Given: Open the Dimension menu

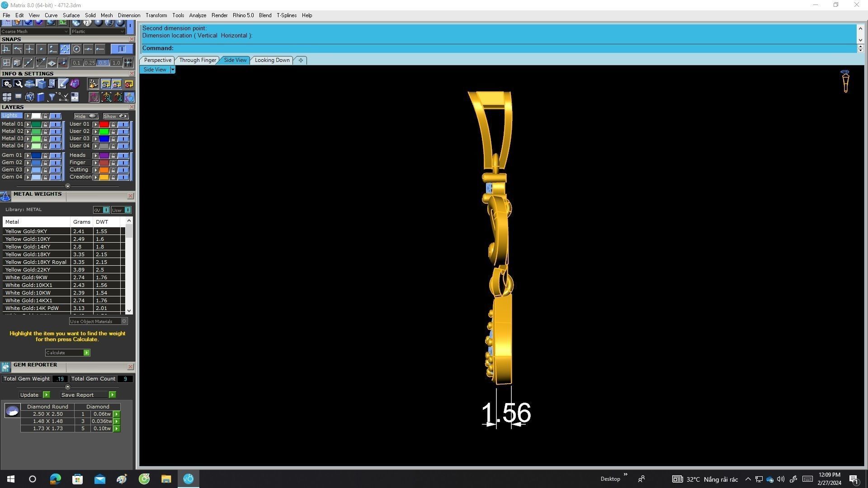Looking at the screenshot, I should (x=129, y=15).
